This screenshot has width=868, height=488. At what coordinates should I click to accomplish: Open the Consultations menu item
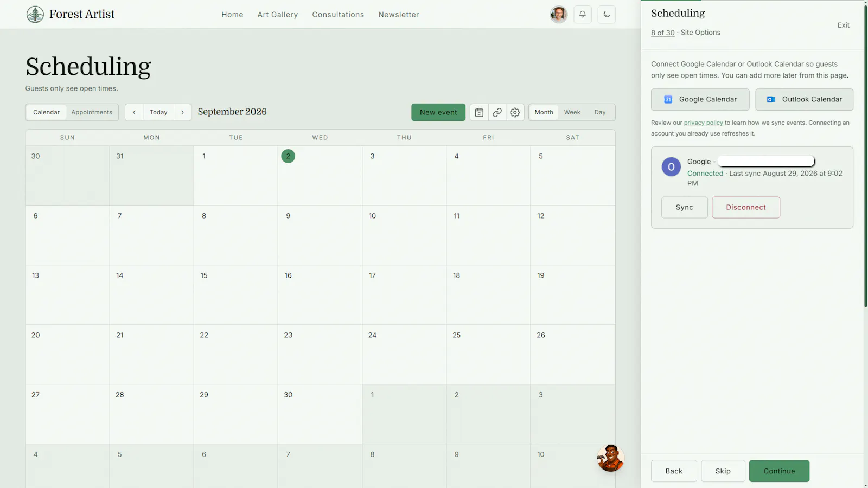point(338,15)
